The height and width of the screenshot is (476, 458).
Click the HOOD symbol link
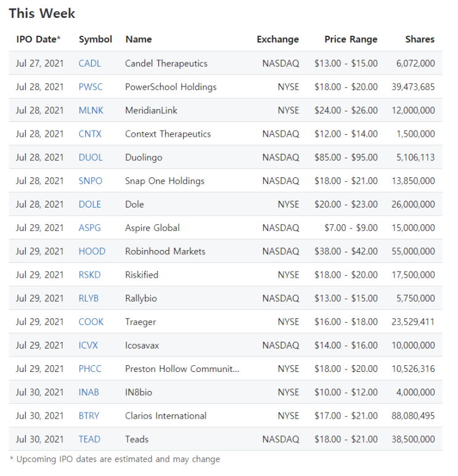[x=92, y=251]
